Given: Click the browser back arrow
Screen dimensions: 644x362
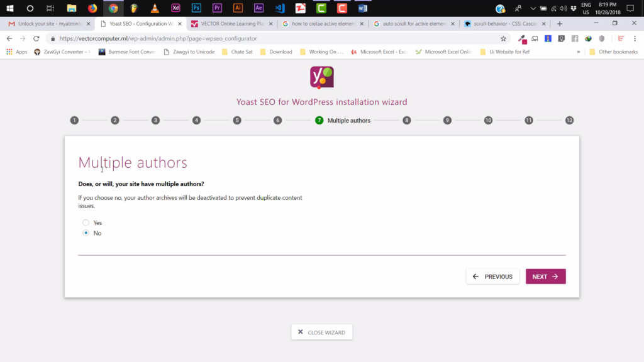Looking at the screenshot, I should pos(9,38).
